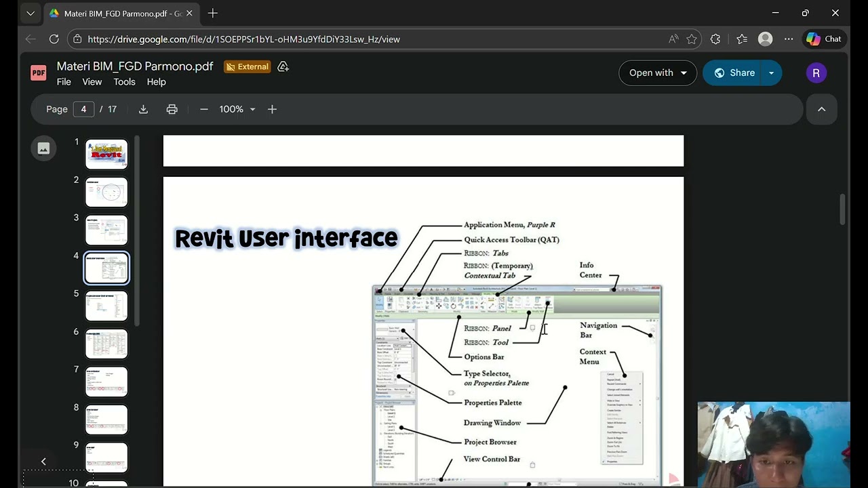Open the read aloud icon
Screen dimensions: 868x488
(x=673, y=39)
